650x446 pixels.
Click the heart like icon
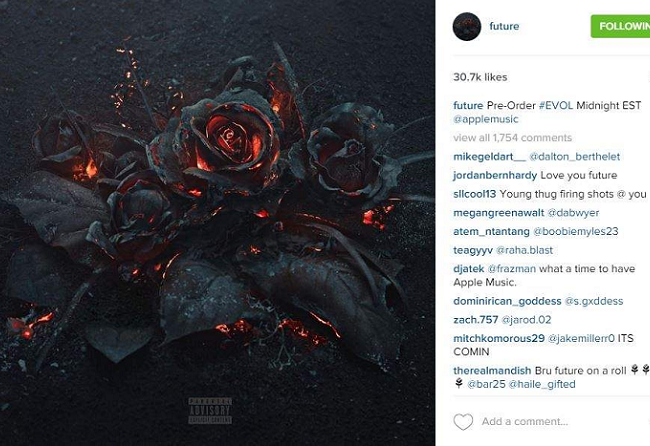click(463, 422)
